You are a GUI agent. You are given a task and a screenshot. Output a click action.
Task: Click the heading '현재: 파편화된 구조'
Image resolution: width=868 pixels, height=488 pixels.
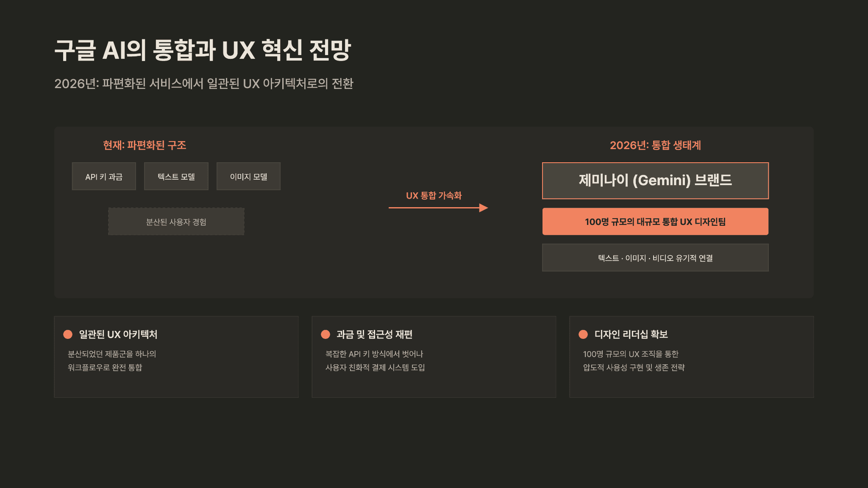point(145,145)
